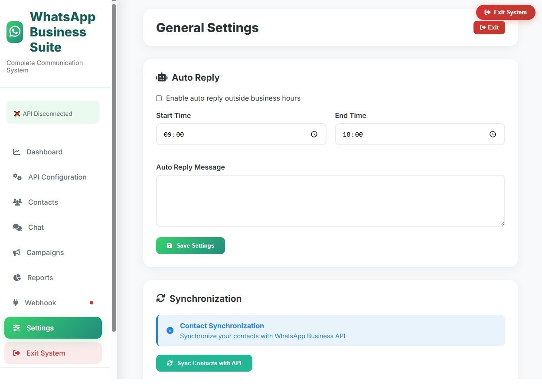Image resolution: width=542 pixels, height=392 pixels.
Task: Open the Settings menu item
Action: 53,328
